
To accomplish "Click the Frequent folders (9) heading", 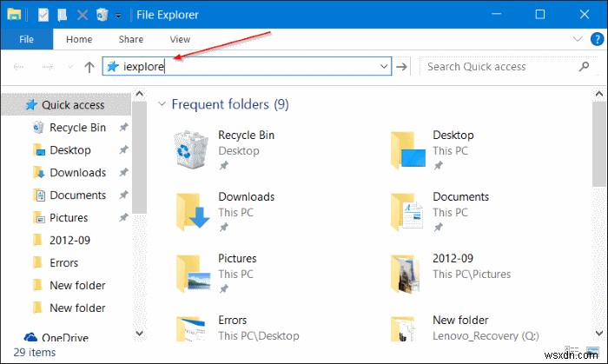I will click(x=230, y=104).
